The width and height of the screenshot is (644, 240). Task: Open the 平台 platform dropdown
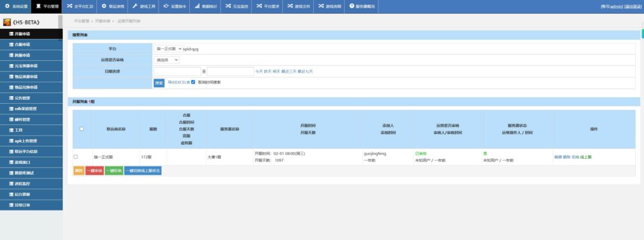[x=169, y=49]
